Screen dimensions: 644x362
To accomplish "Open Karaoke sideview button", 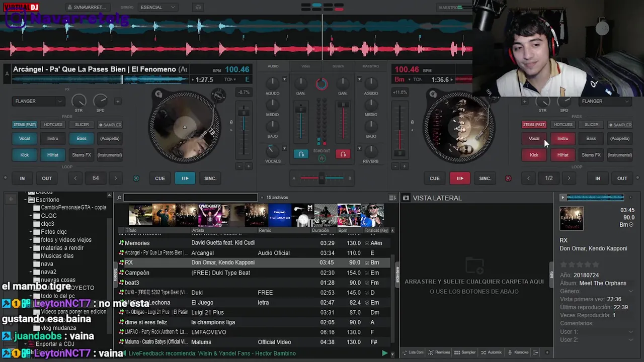I will (518, 352).
